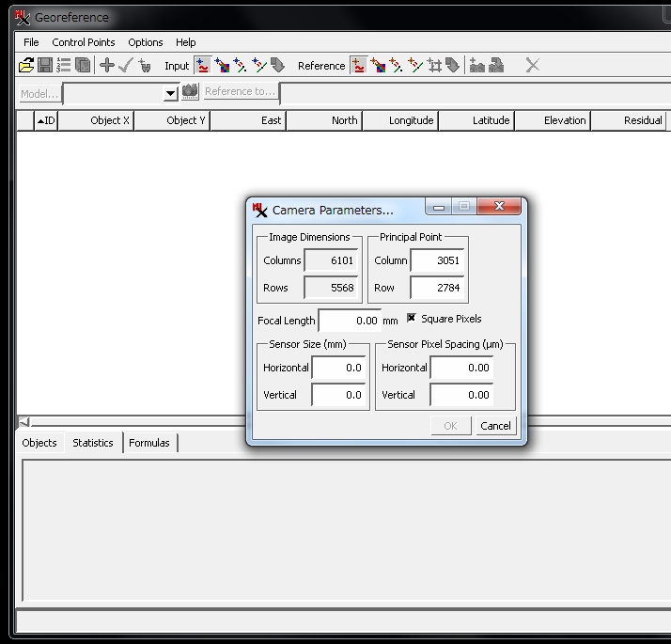The height and width of the screenshot is (644, 671).
Task: Open the Control Points menu
Action: (x=84, y=42)
